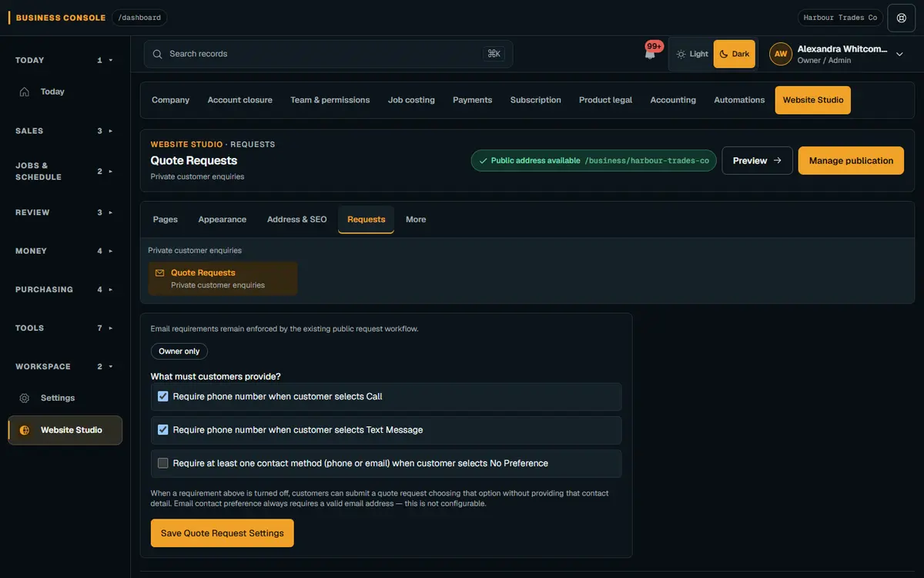Screen dimensions: 924x578
Task: Click the /dashboard path chip
Action: point(139,18)
